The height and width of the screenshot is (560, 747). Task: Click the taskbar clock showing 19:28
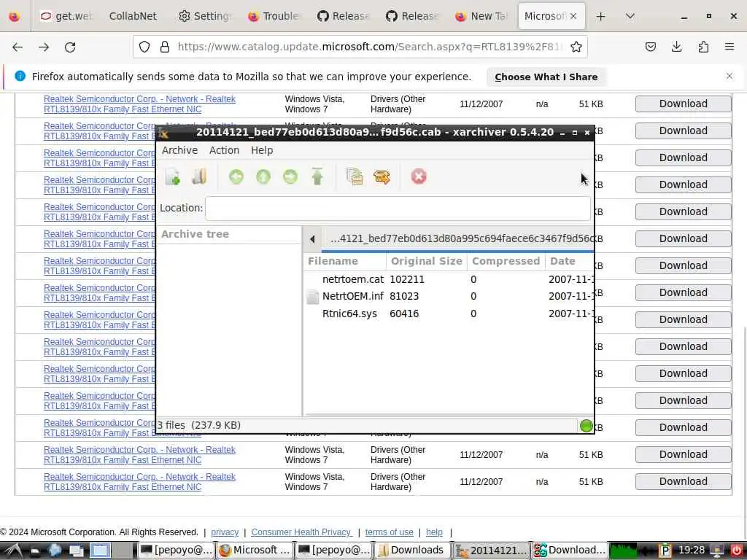[691, 551]
